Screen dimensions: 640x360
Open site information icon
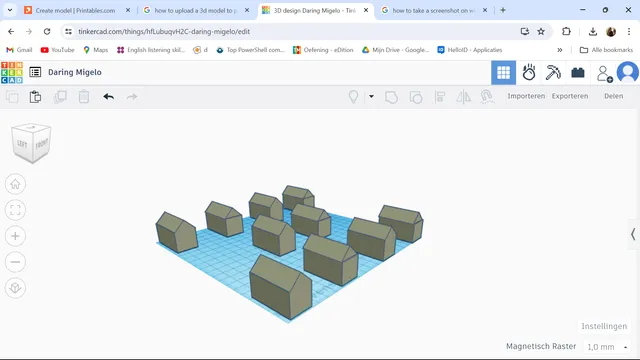(x=69, y=31)
